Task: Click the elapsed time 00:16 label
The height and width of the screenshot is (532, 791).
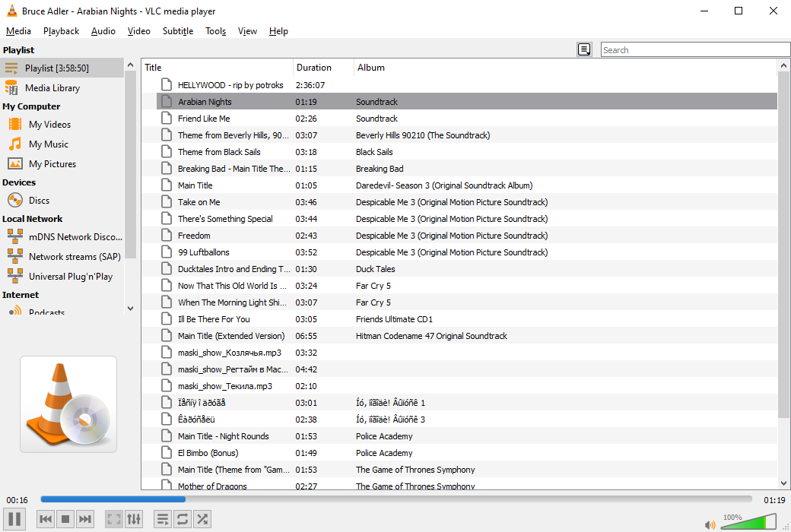Action: (x=17, y=500)
